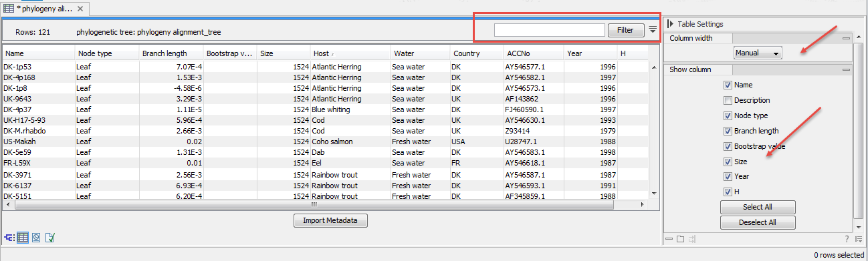The height and width of the screenshot is (261, 868).
Task: Select the UK-9643 row name
Action: coord(17,99)
